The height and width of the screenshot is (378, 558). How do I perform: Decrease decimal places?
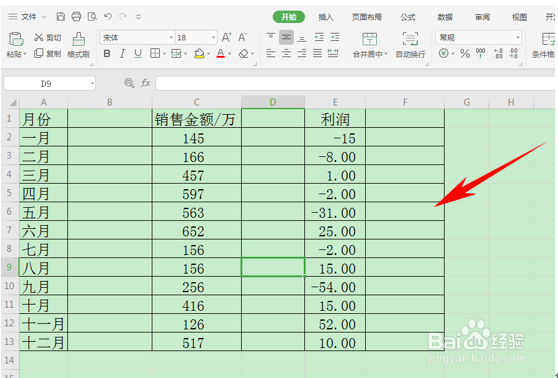[x=514, y=54]
